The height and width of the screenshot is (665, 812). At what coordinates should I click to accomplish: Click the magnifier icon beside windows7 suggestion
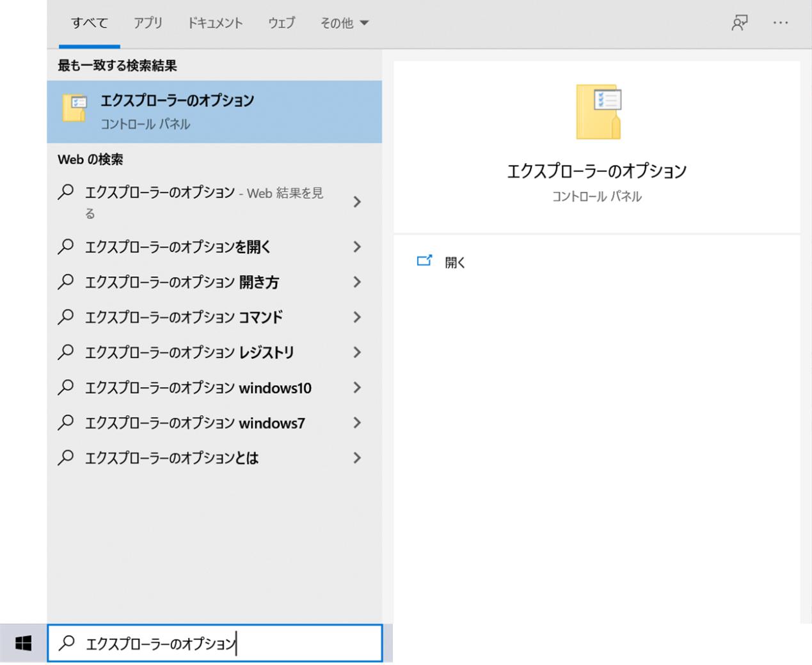[x=65, y=423]
